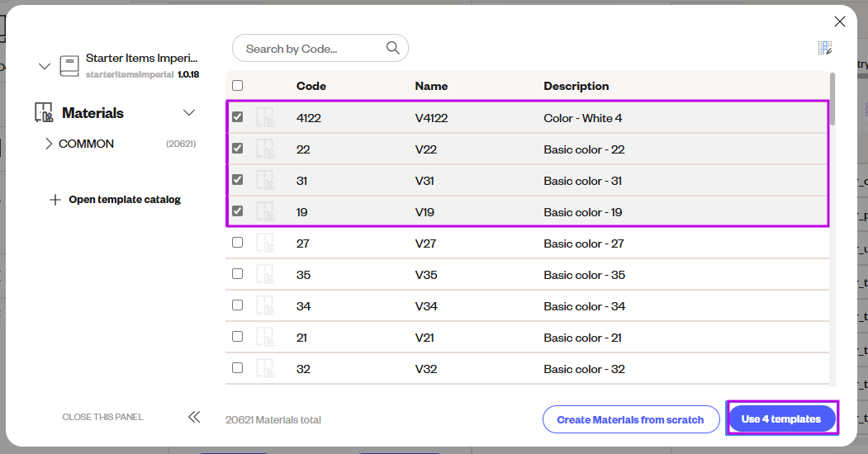
Task: Uncheck the 4122 White 4 checkbox
Action: (238, 116)
